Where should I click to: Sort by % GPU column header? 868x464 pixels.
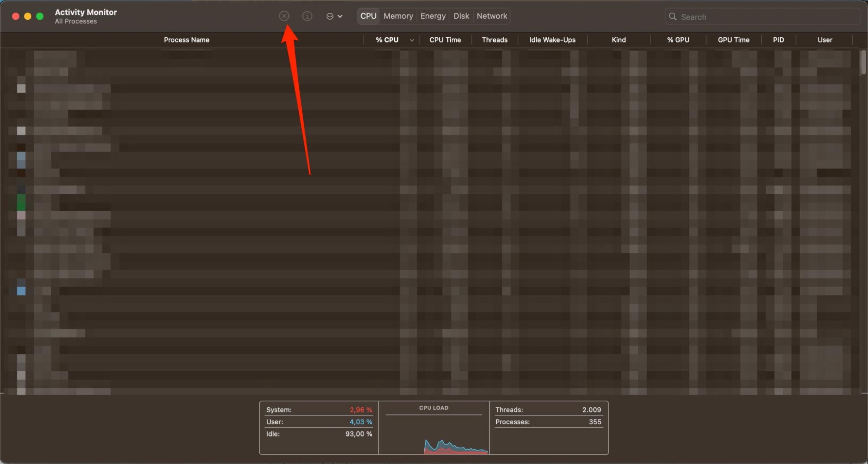[x=678, y=40]
